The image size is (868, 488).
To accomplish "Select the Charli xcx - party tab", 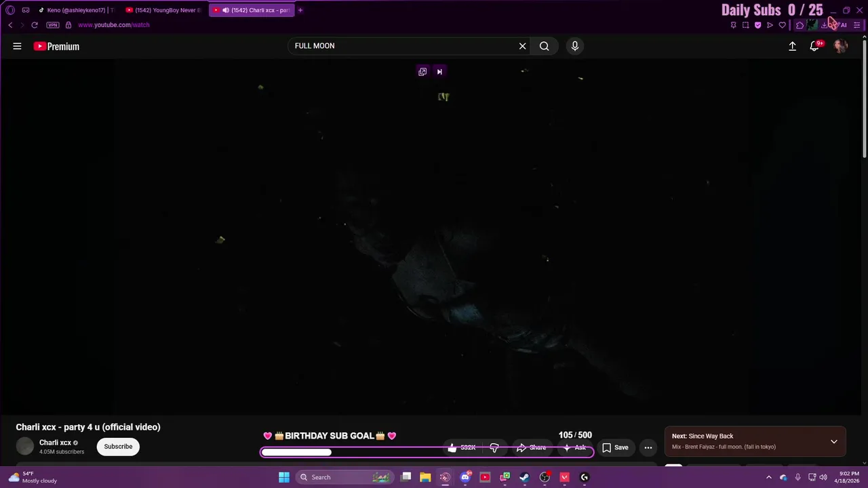I will tap(252, 10).
